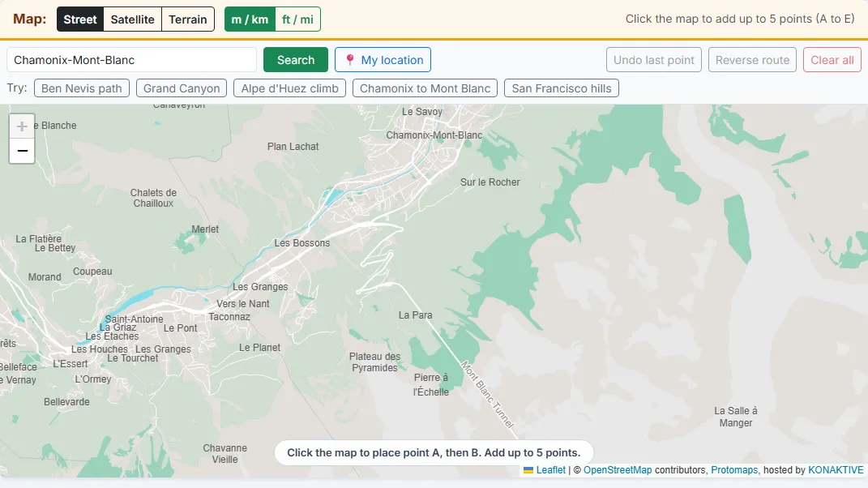Viewport: 868px width, 488px height.
Task: Click the Morand map label
Action: click(45, 277)
